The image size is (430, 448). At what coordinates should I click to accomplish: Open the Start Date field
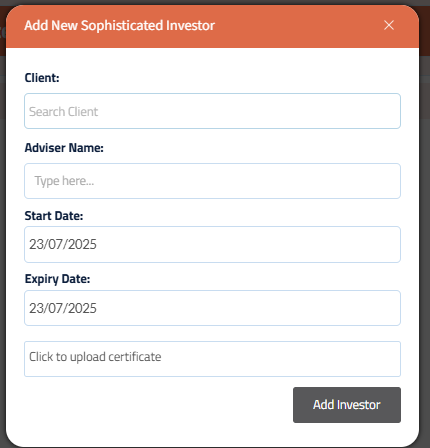click(212, 244)
